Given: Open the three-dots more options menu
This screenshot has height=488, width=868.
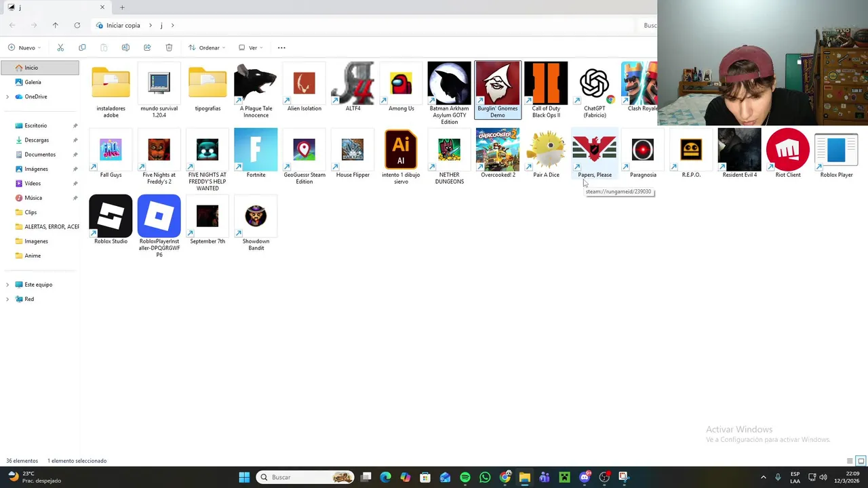Looking at the screenshot, I should point(281,47).
